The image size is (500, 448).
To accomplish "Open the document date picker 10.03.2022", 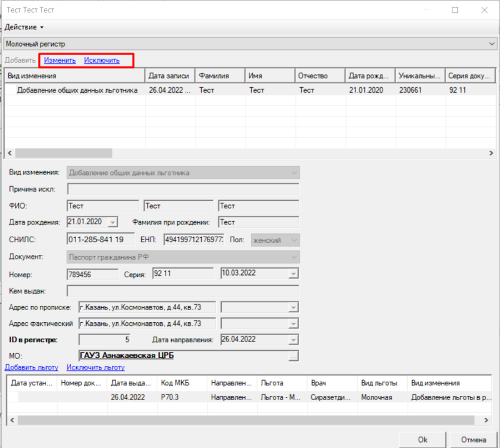I will click(293, 273).
